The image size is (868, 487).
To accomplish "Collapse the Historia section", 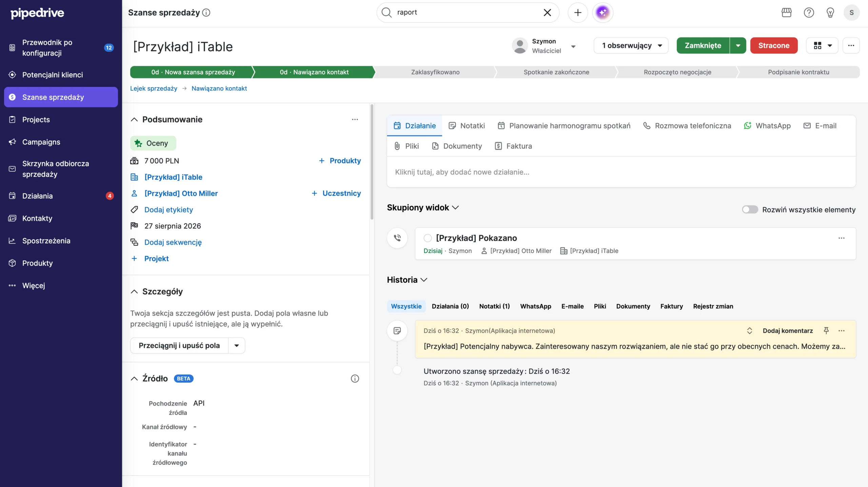I will tap(423, 280).
